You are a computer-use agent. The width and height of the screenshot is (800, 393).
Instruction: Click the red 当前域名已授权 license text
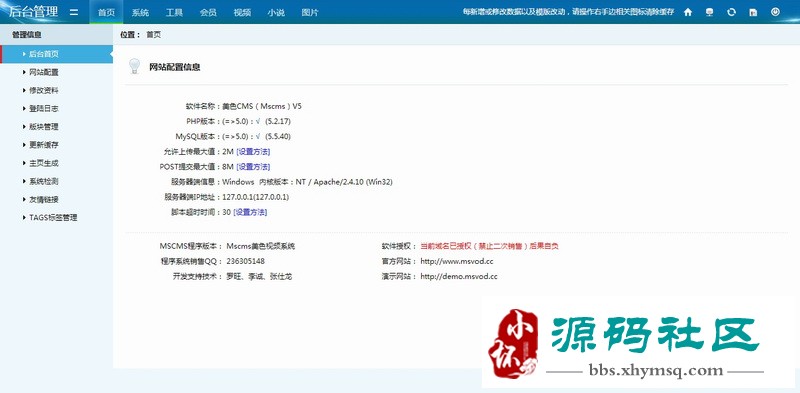[x=489, y=246]
